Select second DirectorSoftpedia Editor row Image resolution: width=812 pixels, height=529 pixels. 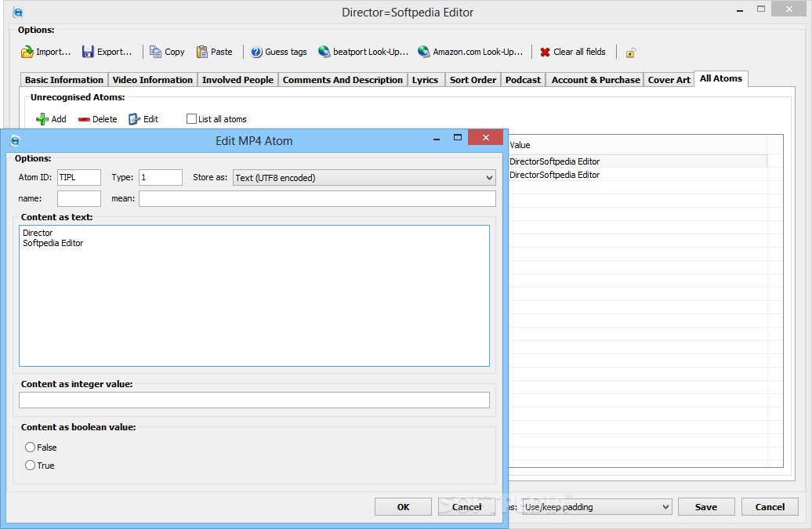pos(637,175)
